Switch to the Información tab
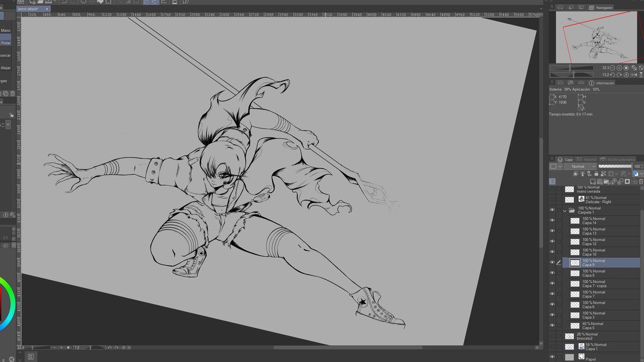644x362 pixels. click(x=602, y=83)
